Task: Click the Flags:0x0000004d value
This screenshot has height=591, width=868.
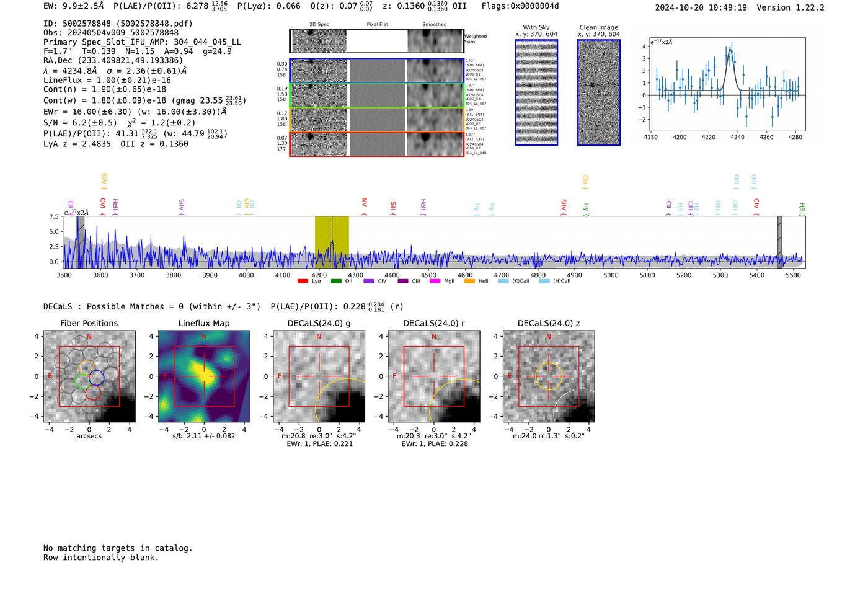Action: click(x=520, y=6)
